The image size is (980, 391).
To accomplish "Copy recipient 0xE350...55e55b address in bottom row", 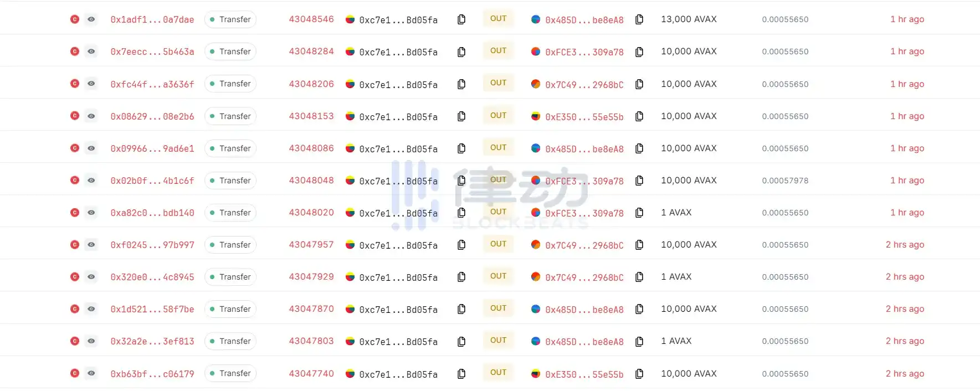I will pyautogui.click(x=639, y=374).
